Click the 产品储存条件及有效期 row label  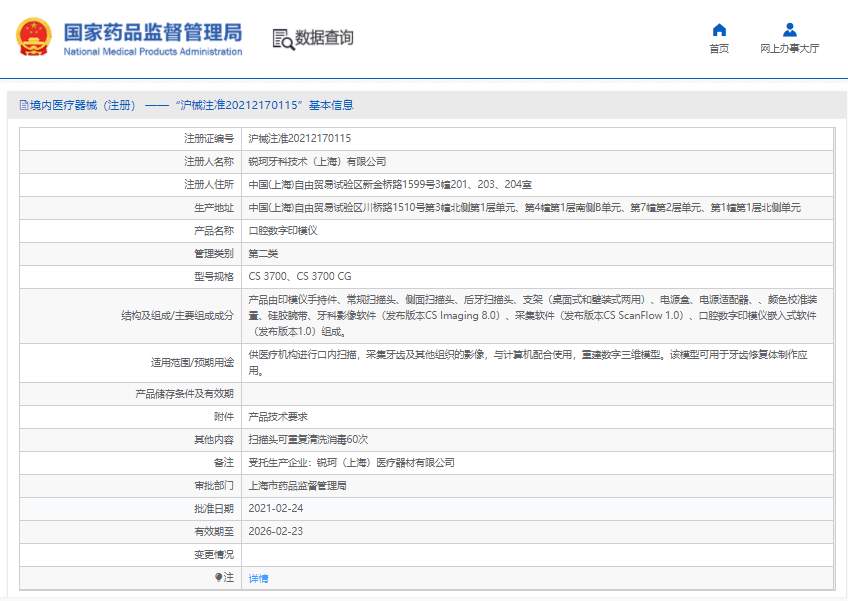[x=184, y=394]
